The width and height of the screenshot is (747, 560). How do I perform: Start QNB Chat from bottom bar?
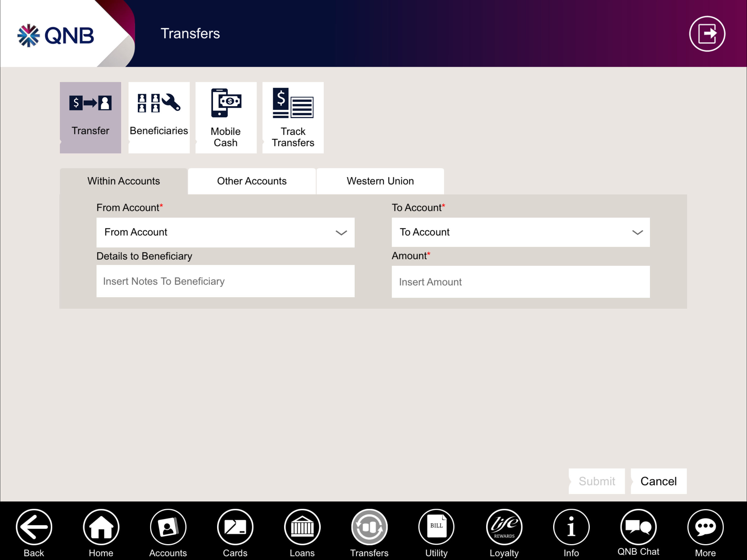click(638, 527)
